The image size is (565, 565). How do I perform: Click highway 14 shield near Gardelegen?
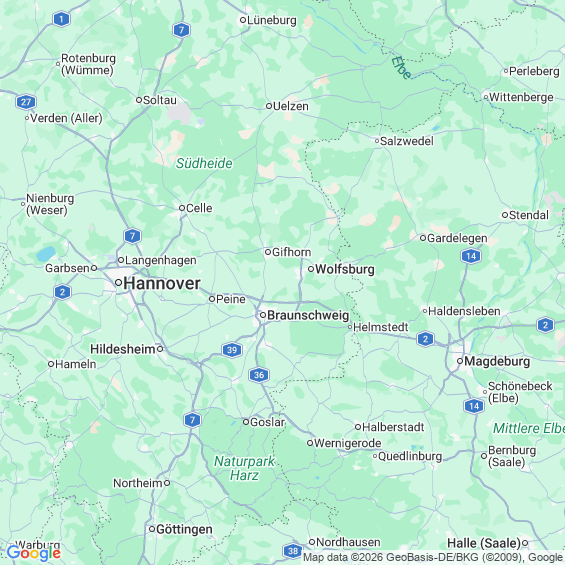[471, 256]
